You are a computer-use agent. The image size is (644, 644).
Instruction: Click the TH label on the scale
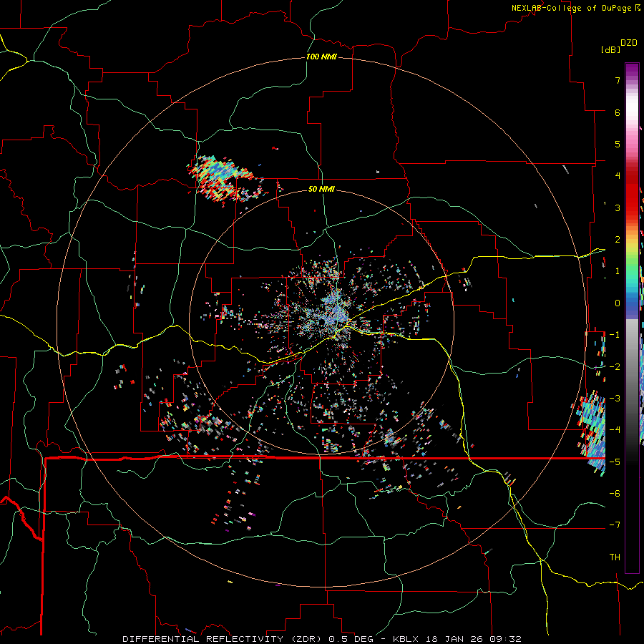[x=615, y=557]
